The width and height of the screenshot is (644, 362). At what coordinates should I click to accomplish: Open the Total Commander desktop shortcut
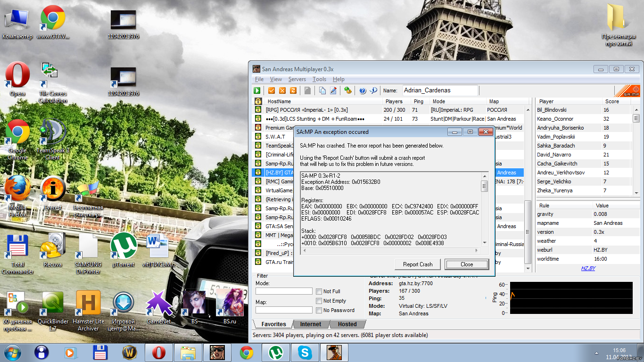point(17,255)
